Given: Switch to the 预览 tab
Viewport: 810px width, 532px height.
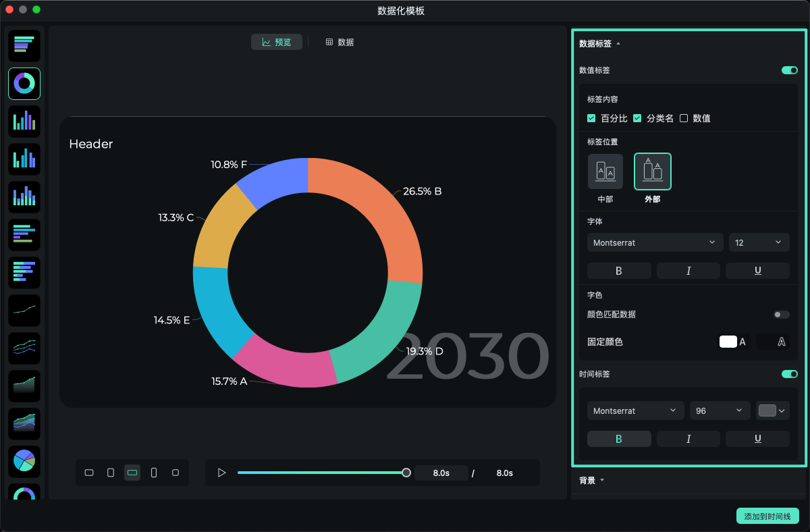Looking at the screenshot, I should tap(277, 41).
